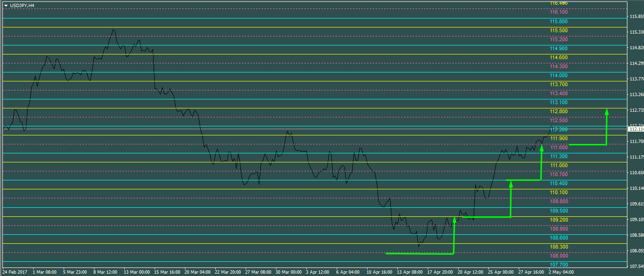644x276 pixels.
Task: Click the cyan 114.000 level label
Action: [x=559, y=76]
